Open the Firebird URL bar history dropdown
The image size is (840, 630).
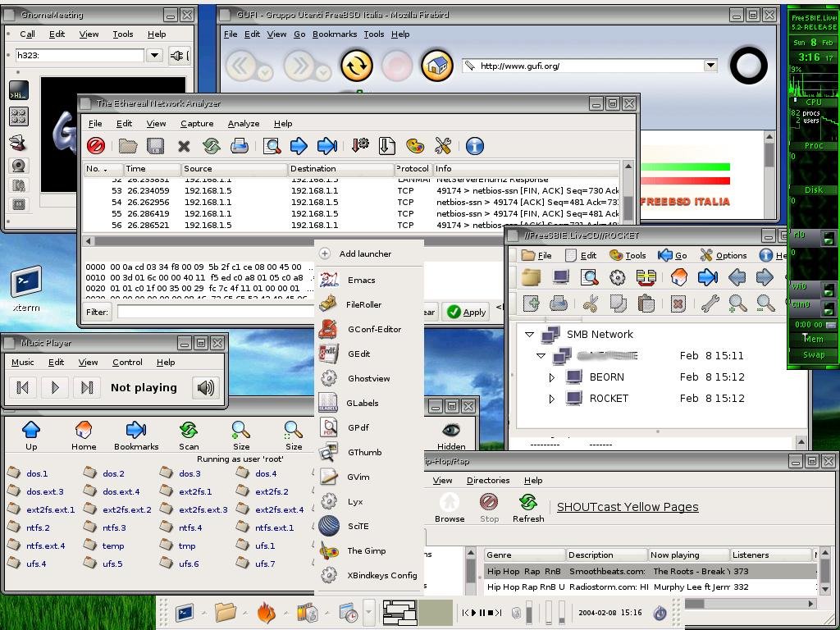pos(710,66)
